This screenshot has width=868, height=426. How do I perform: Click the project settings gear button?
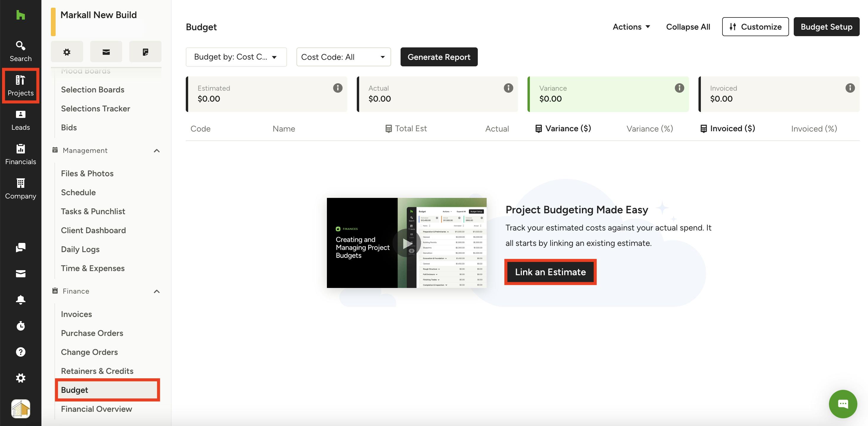[67, 52]
